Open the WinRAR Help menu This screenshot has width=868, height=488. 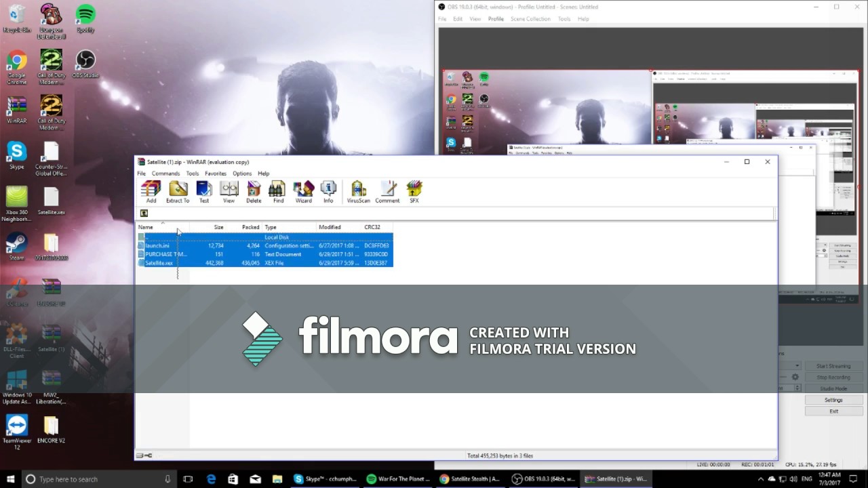pyautogui.click(x=263, y=174)
